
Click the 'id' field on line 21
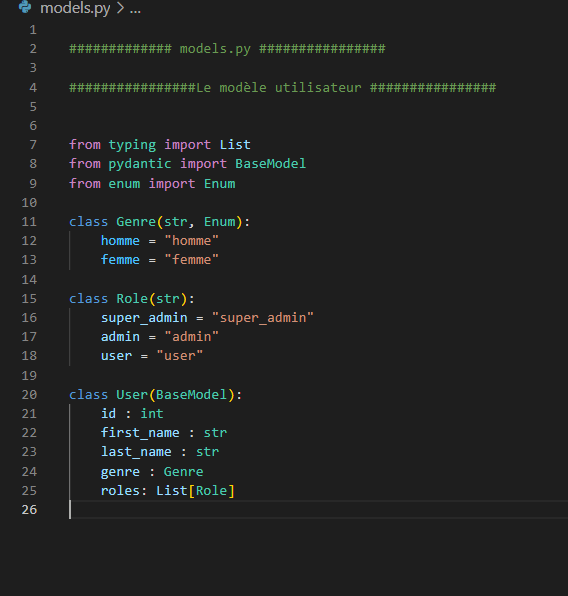pyautogui.click(x=108, y=414)
